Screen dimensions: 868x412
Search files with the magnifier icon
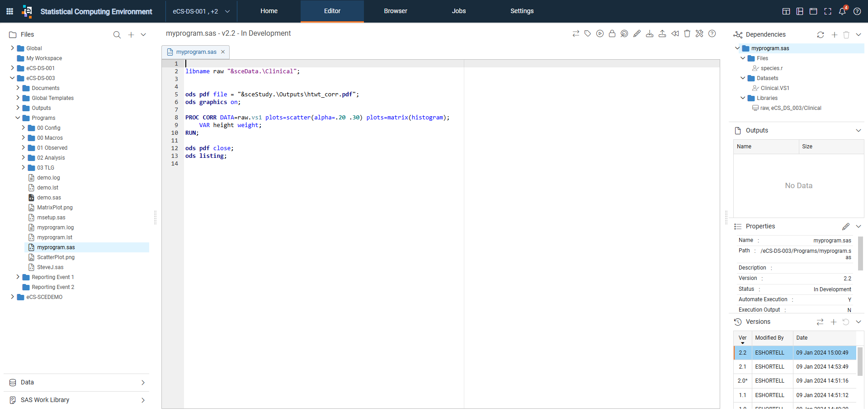(x=117, y=35)
